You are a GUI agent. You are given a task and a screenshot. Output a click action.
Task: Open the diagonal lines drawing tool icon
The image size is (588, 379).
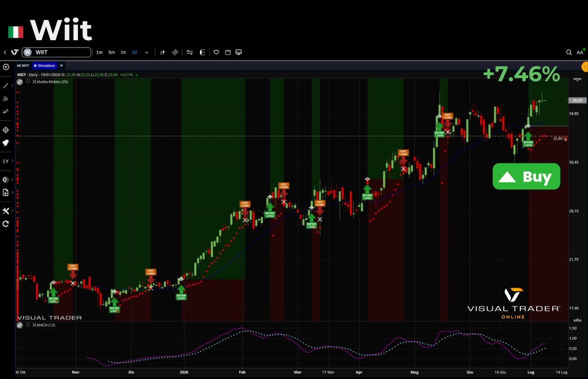click(175, 52)
